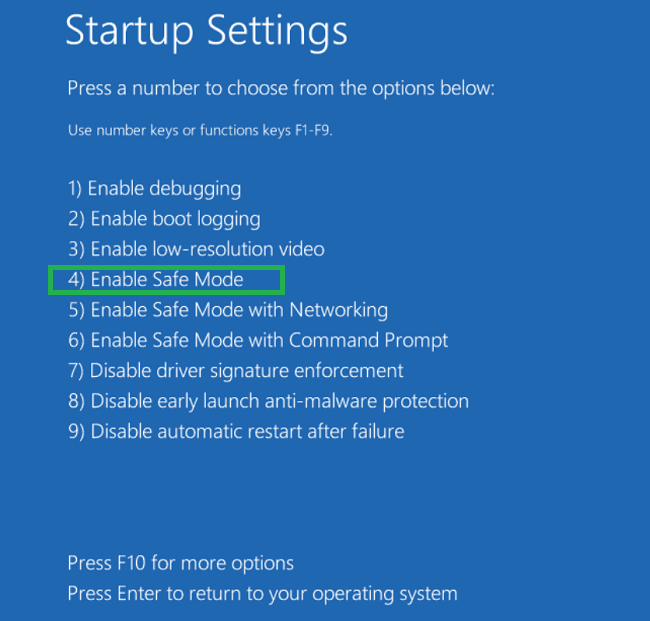Click the '9)' number prefix in list
The width and height of the screenshot is (650, 621).
tap(76, 432)
